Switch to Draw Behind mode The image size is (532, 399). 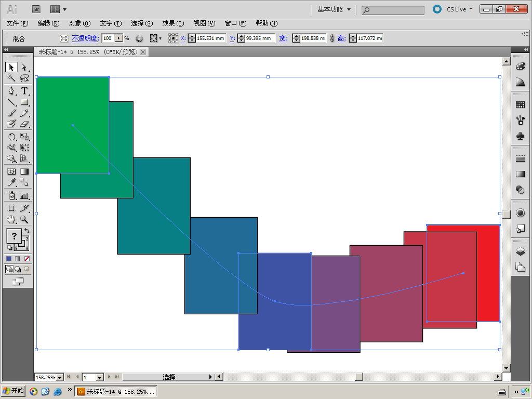[x=18, y=269]
